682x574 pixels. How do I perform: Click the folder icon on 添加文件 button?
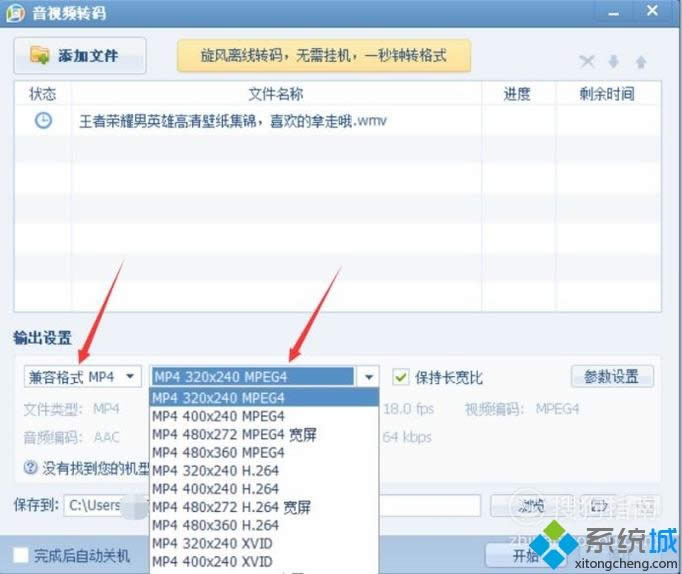point(40,55)
